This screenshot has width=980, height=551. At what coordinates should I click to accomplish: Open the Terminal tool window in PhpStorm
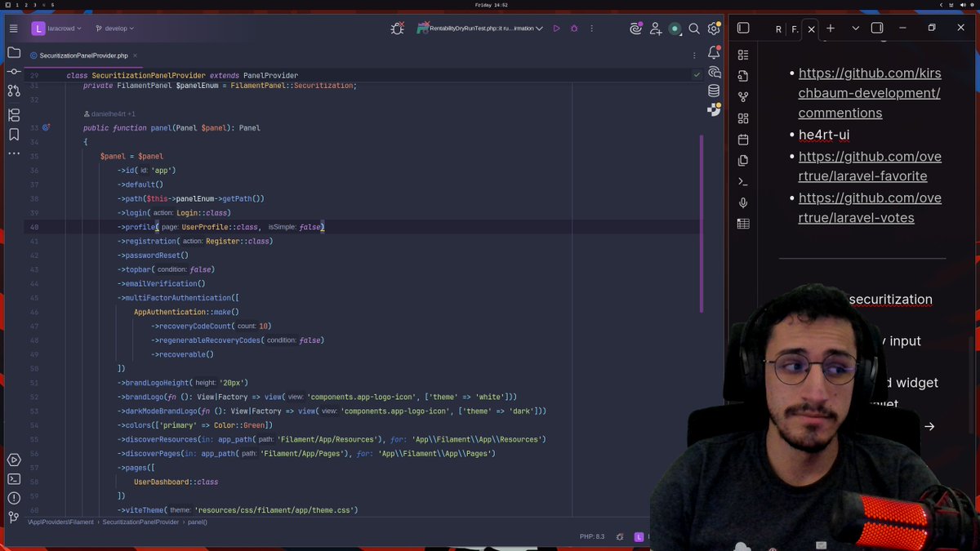pos(14,479)
